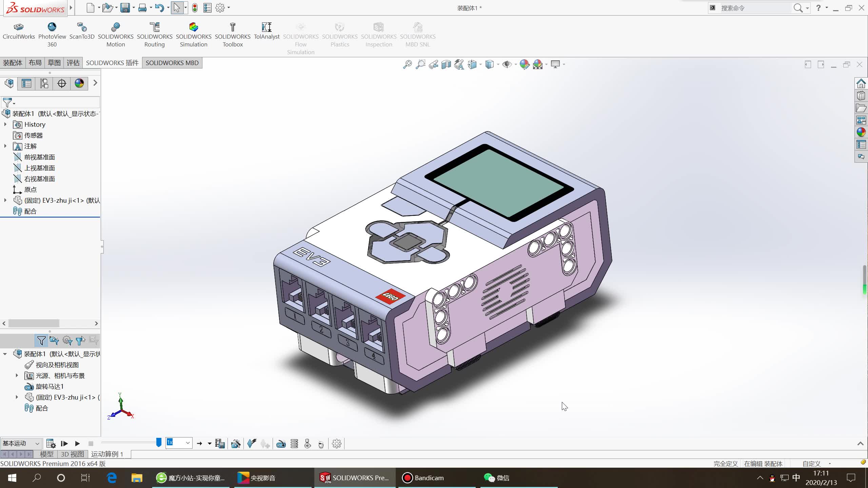Viewport: 868px width, 488px height.
Task: Open SOLIDWORKS Toolbox panel
Action: (233, 35)
